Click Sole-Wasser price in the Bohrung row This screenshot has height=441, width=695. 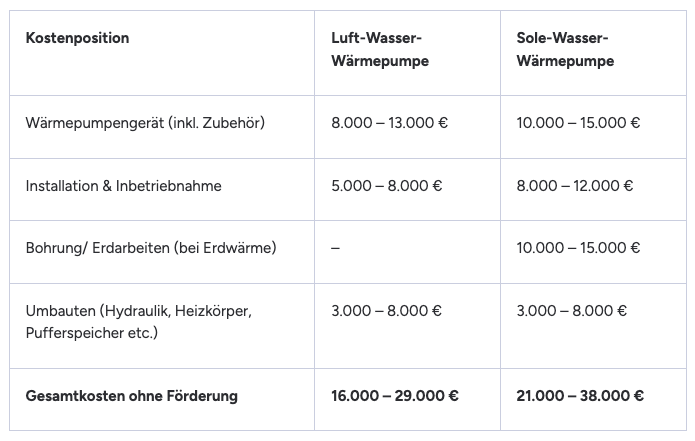(578, 247)
